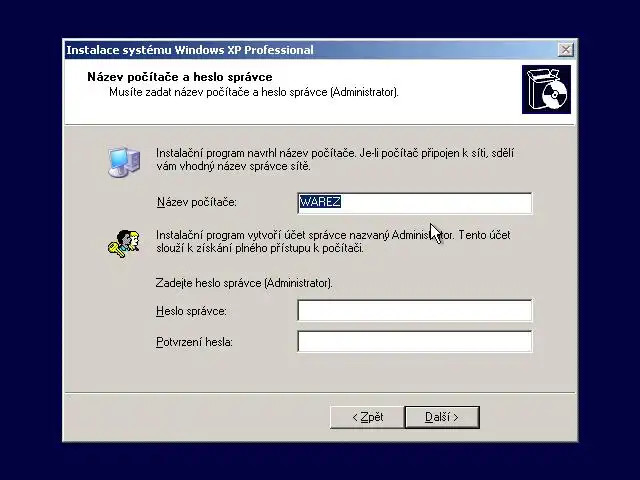The image size is (640, 480).
Task: Click the Heslo správce password field
Action: tap(415, 311)
